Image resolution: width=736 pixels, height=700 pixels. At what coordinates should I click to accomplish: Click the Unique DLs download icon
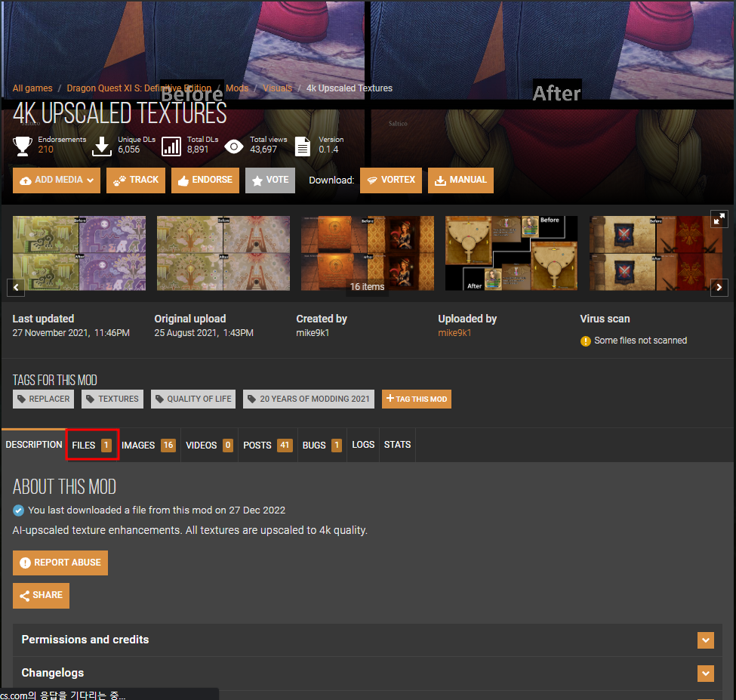[x=101, y=146]
